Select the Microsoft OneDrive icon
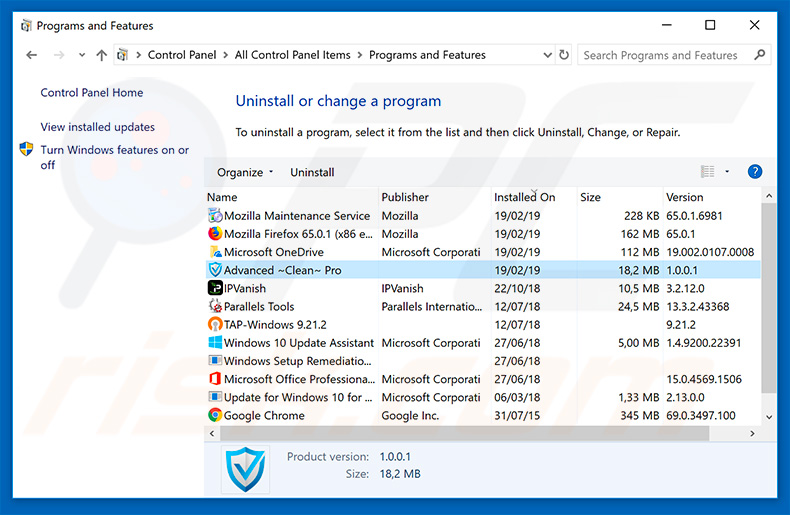 pos(215,252)
